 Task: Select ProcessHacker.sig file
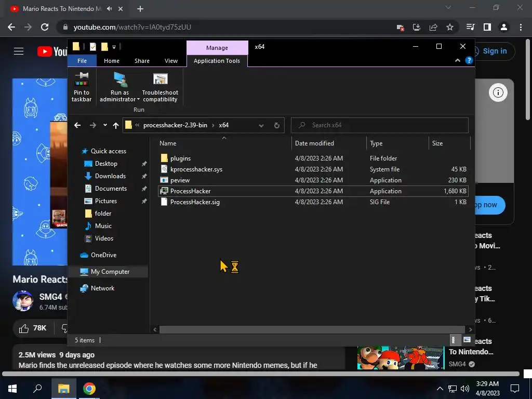312,202
